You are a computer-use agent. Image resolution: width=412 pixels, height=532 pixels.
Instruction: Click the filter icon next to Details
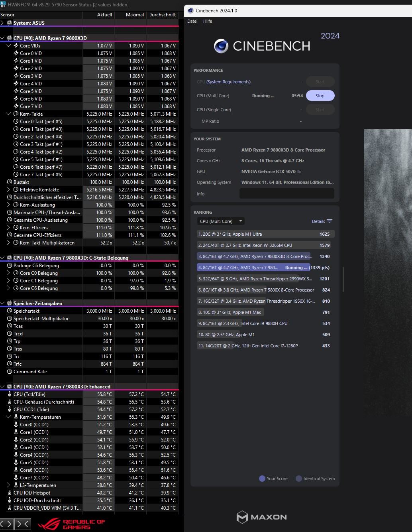pos(329,221)
